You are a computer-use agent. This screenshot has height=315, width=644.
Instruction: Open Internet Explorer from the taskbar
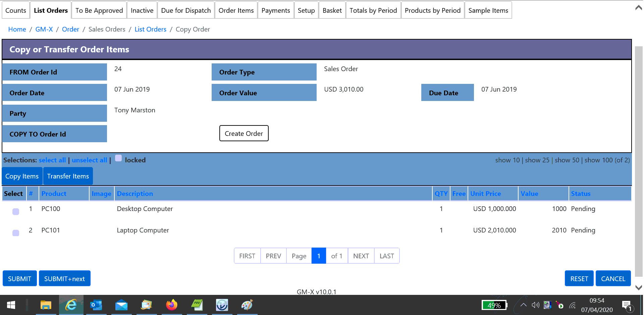click(71, 305)
